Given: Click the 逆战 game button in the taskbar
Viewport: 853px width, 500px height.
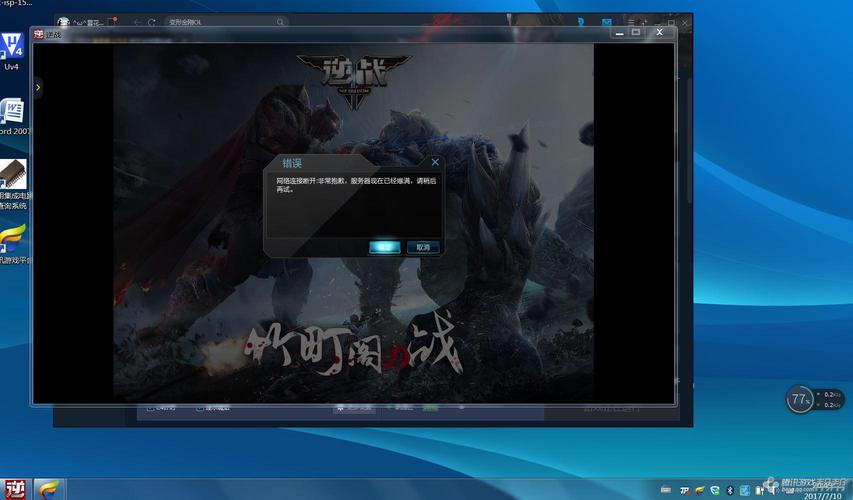Looking at the screenshot, I should click(x=14, y=489).
